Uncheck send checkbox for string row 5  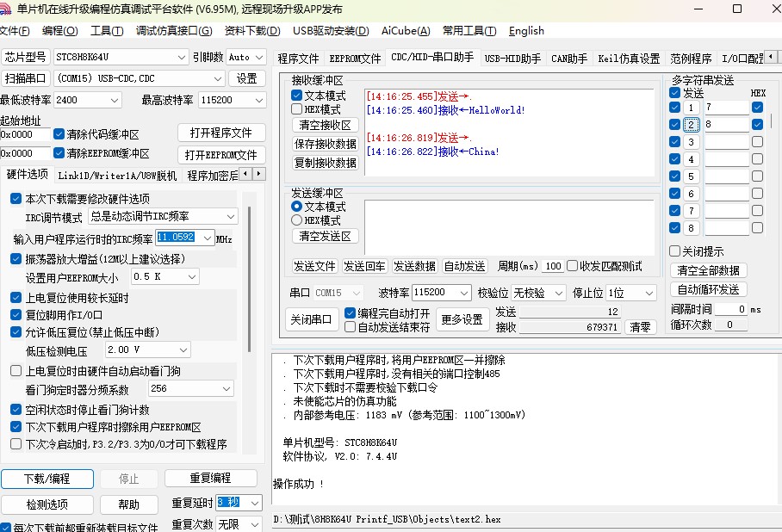[674, 176]
